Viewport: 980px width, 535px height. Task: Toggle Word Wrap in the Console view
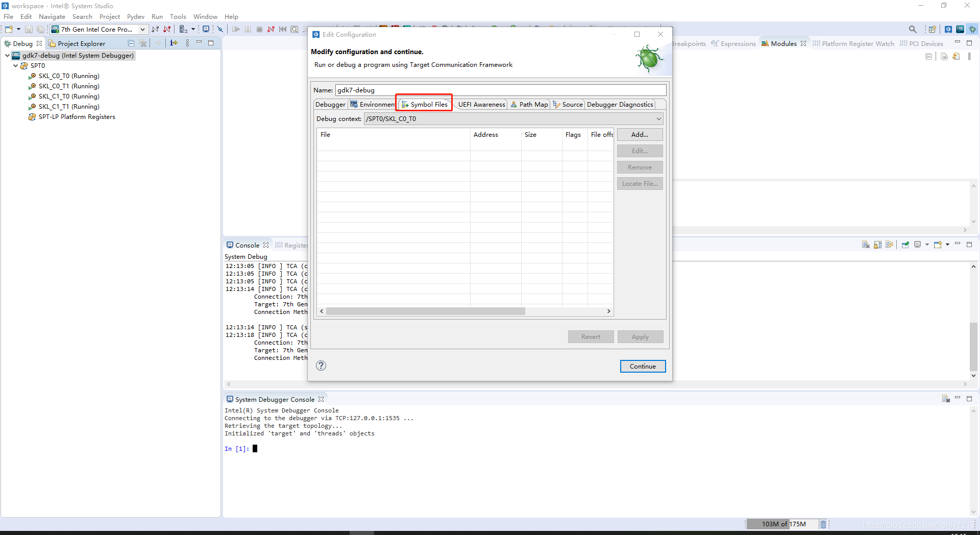(x=889, y=245)
